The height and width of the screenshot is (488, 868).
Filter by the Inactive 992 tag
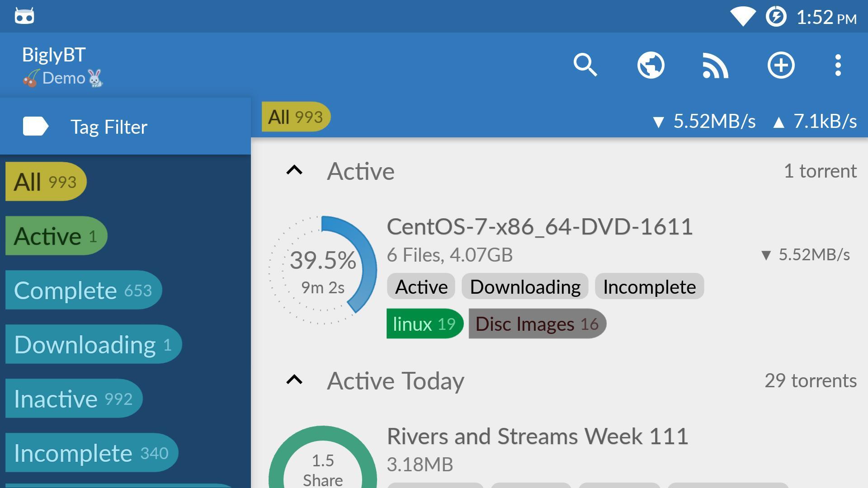pyautogui.click(x=74, y=399)
